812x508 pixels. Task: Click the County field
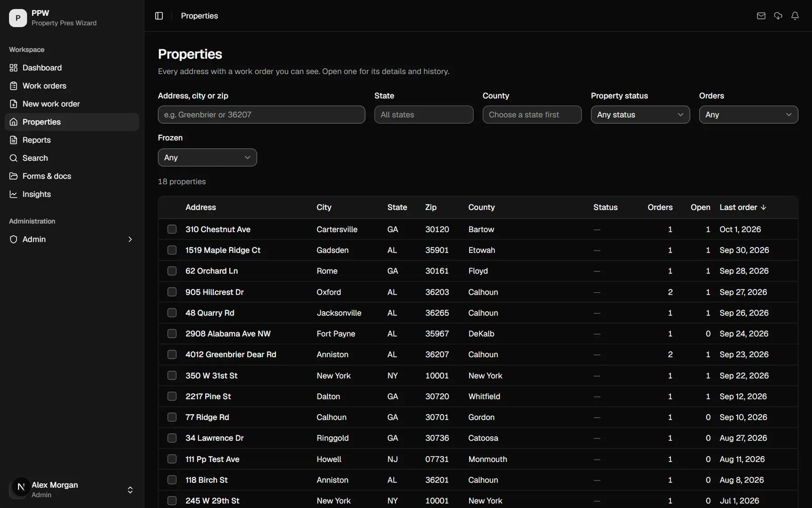pos(532,115)
